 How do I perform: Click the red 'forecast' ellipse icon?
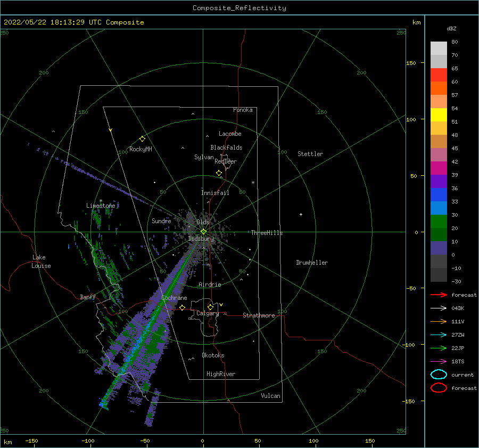[439, 388]
